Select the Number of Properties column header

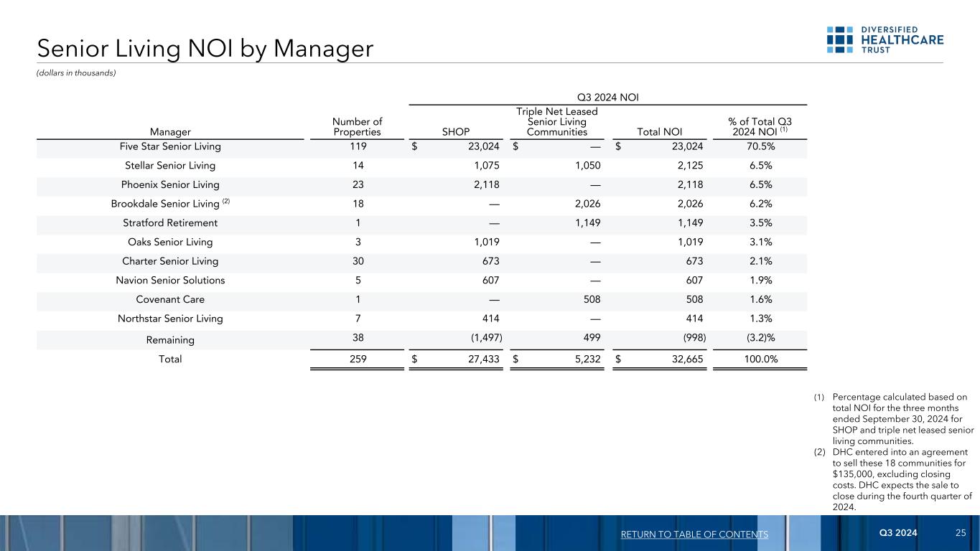point(357,126)
